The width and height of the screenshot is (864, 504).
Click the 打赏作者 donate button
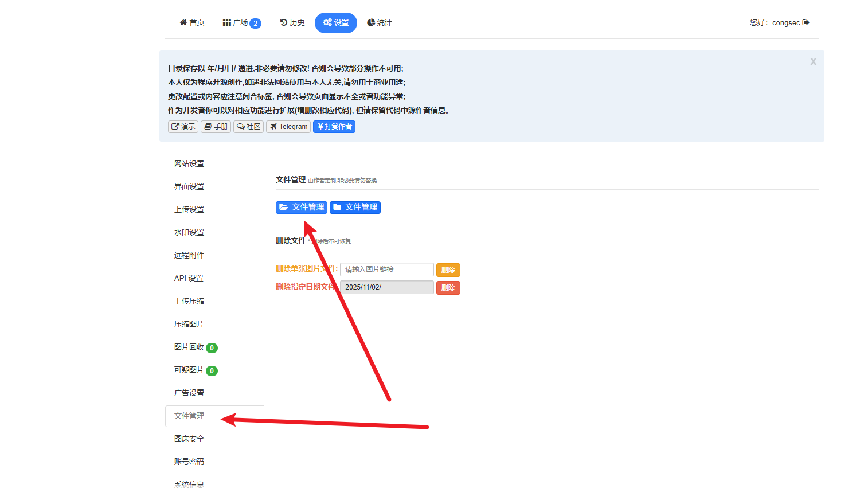(x=334, y=127)
